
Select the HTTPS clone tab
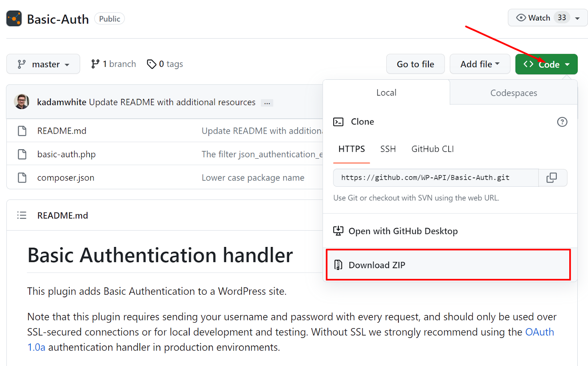[x=351, y=149]
